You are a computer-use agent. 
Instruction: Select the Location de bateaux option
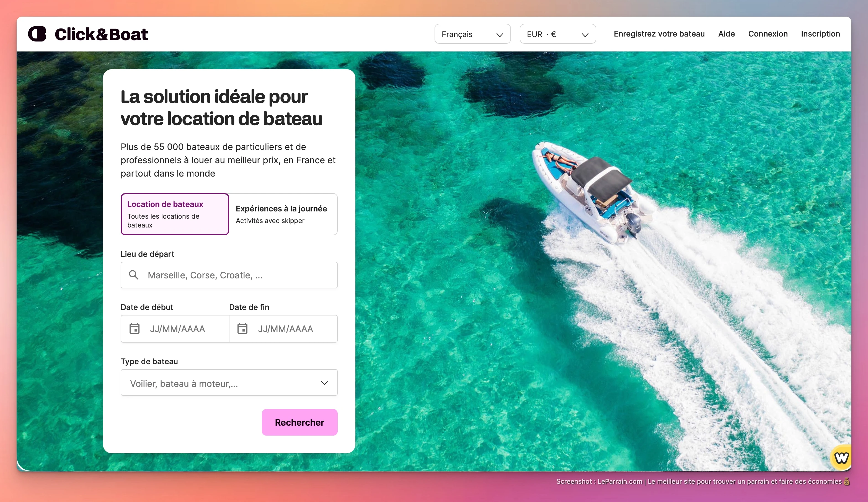(174, 214)
